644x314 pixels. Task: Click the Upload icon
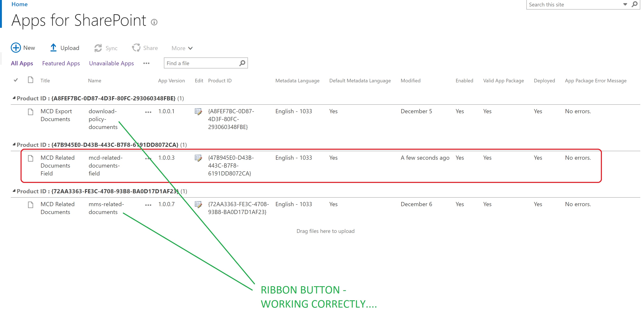click(53, 47)
